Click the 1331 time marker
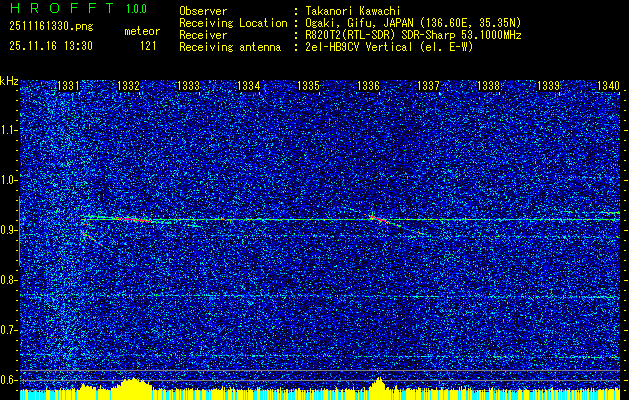Screen dimensions: 629x400 click(68, 86)
